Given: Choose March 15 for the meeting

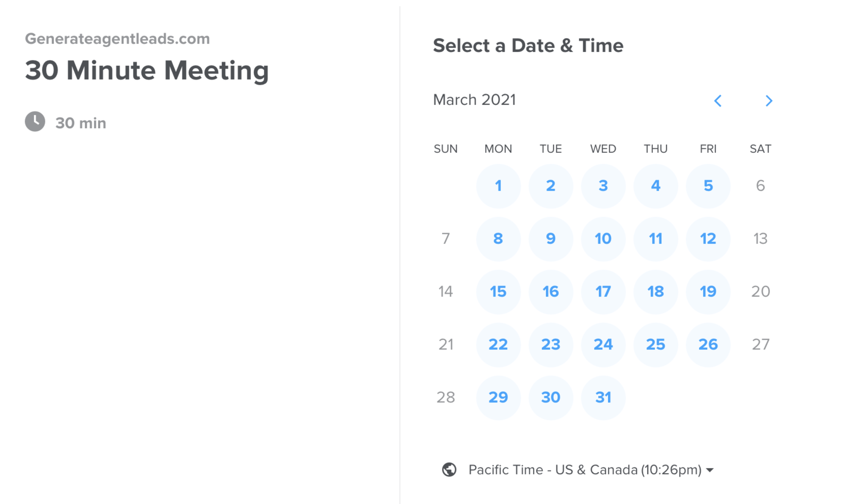Looking at the screenshot, I should [x=498, y=292].
